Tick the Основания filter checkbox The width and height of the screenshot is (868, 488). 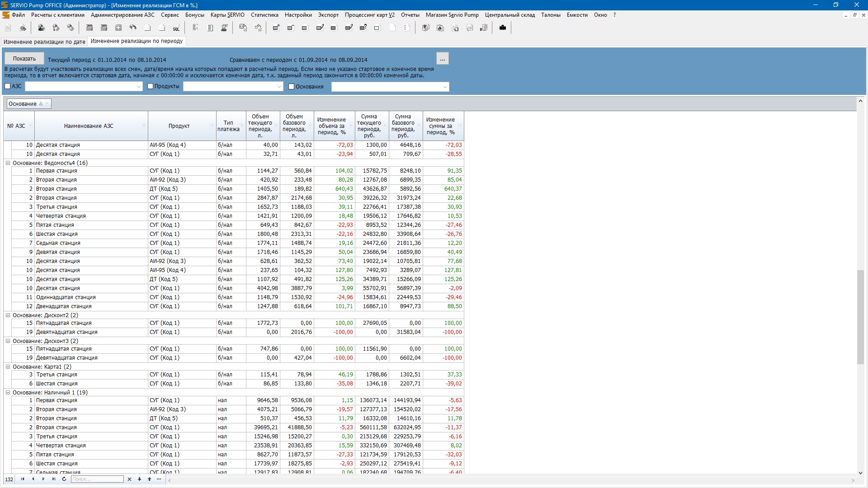click(x=292, y=87)
